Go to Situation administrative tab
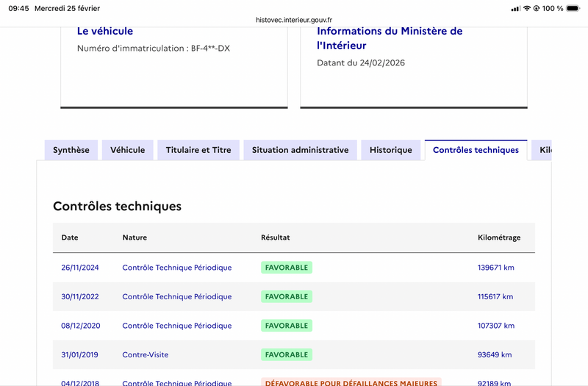Screen dimensions: 588x386 [x=300, y=150]
